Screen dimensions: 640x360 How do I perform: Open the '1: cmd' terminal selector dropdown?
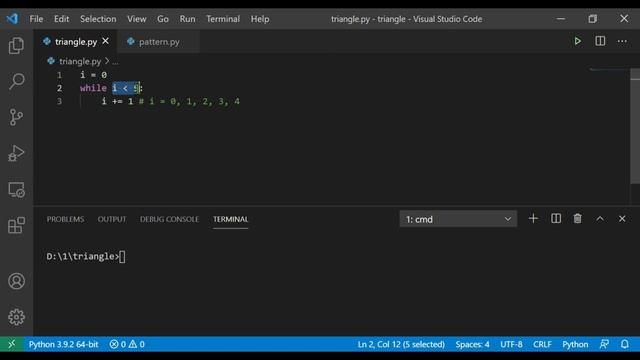point(458,219)
